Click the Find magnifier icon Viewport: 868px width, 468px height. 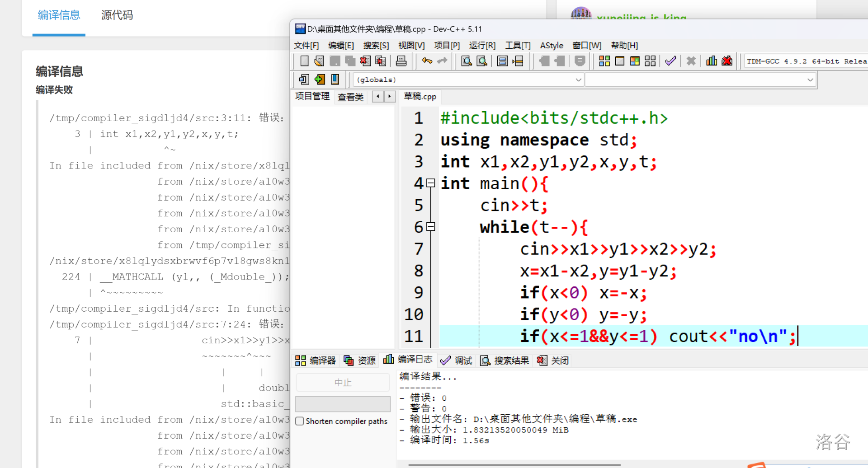[466, 61]
